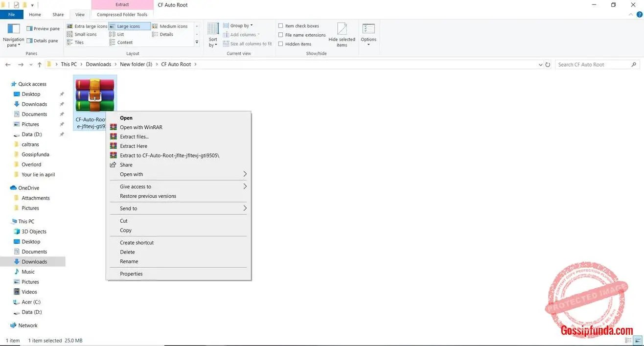Go to Downloads in breadcrumb path

(x=98, y=65)
